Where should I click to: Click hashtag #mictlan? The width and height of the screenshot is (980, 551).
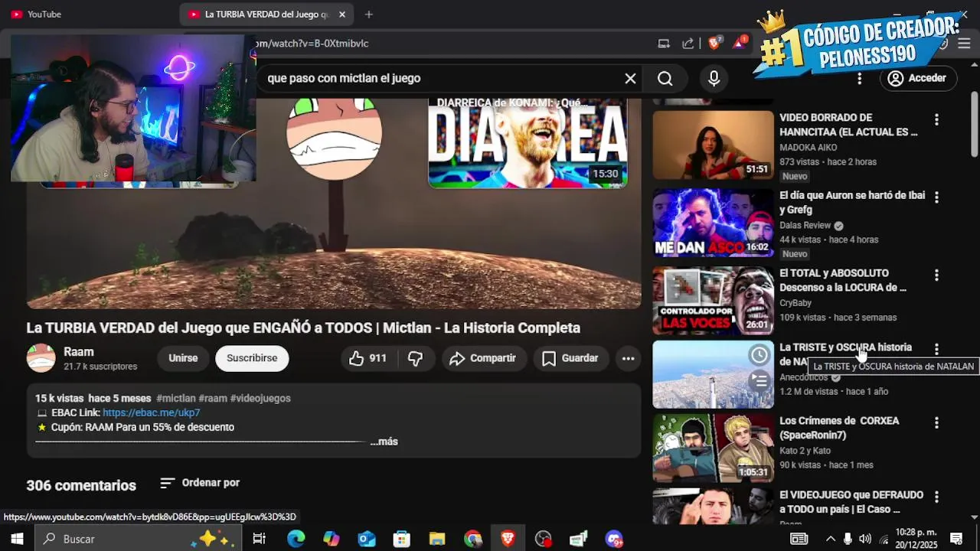coord(176,399)
